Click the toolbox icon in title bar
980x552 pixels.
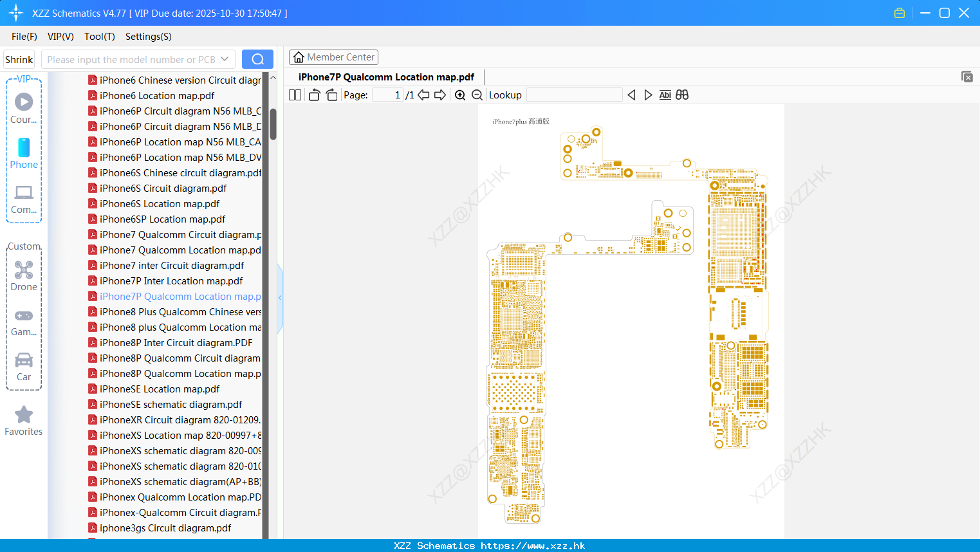(900, 13)
